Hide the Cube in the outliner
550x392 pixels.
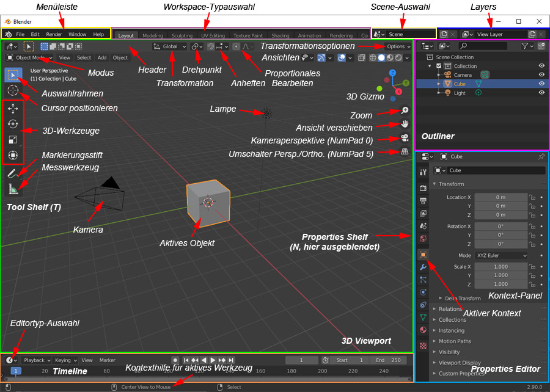[541, 84]
